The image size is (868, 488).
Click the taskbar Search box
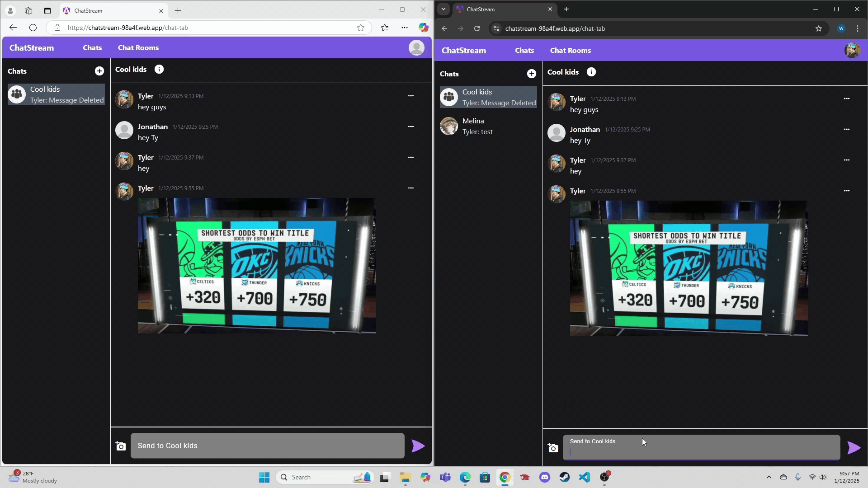coord(325,477)
